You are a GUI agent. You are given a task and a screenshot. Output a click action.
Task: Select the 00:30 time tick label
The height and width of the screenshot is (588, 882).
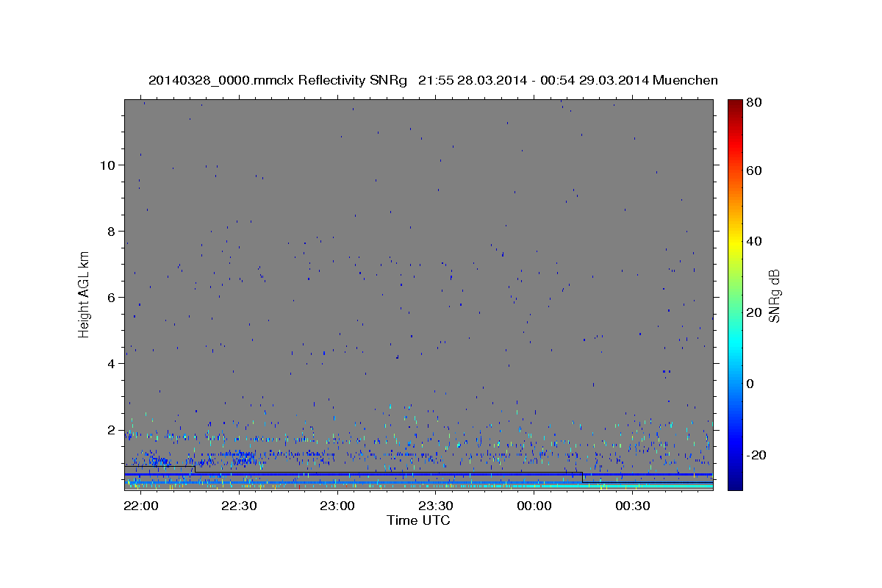click(x=633, y=506)
